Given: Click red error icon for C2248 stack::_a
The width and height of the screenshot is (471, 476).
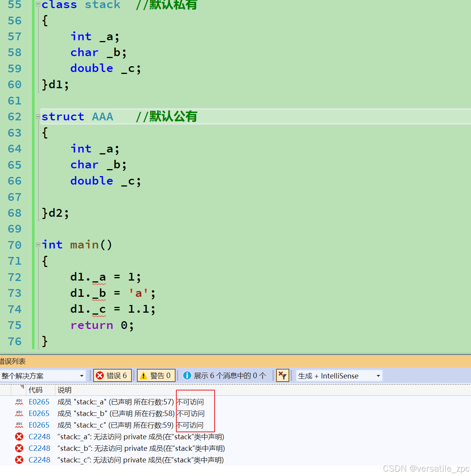Looking at the screenshot, I should [19, 437].
